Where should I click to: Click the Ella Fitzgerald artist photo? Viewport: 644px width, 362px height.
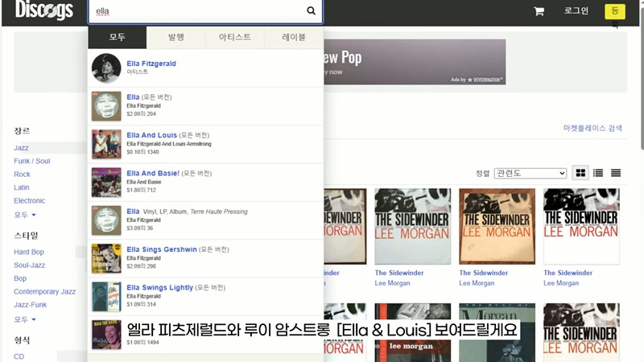[x=106, y=68]
